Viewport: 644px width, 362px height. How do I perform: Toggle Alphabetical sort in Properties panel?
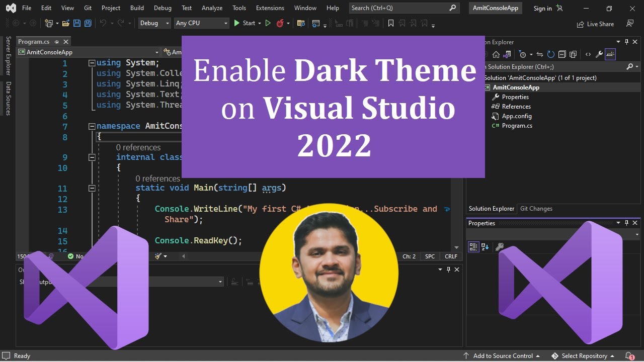click(485, 247)
